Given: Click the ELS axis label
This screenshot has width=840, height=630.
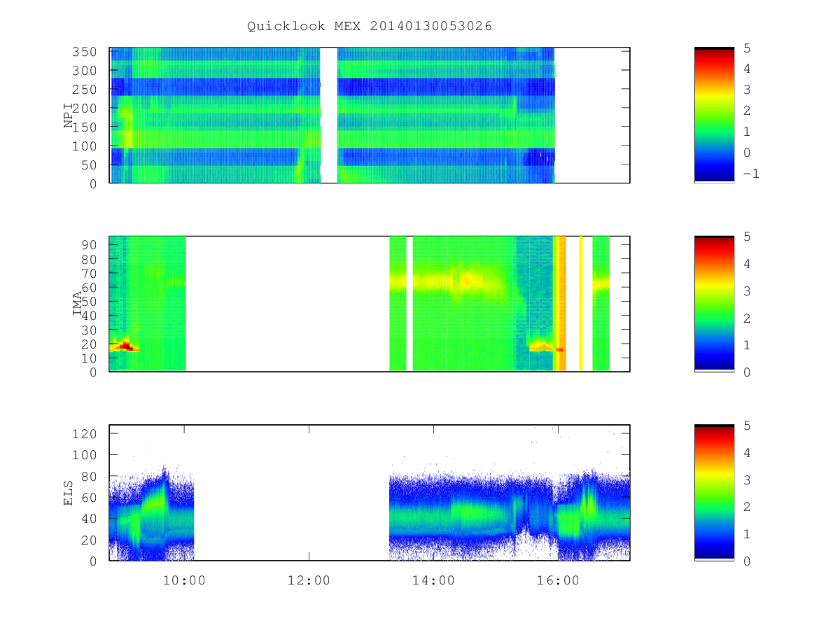Looking at the screenshot, I should click(x=69, y=493).
